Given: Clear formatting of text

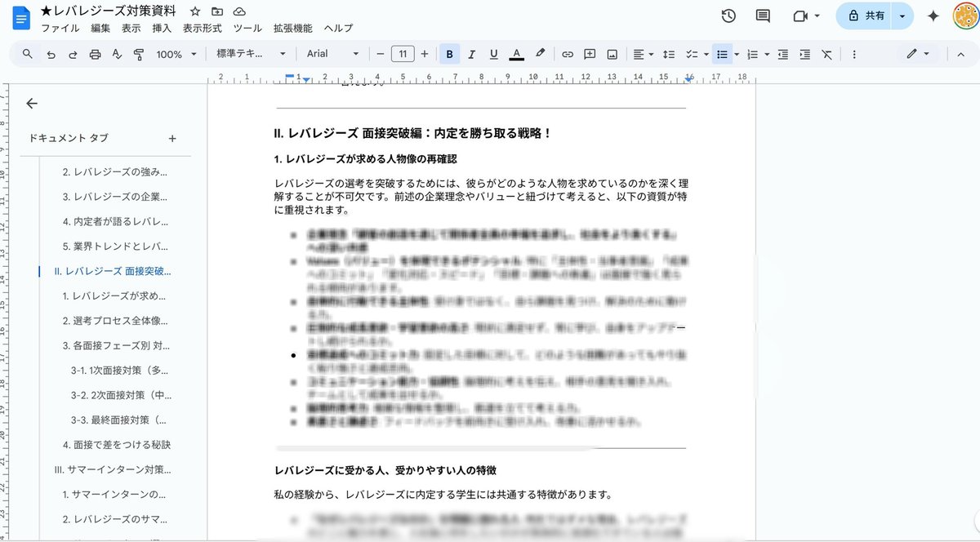Looking at the screenshot, I should tap(826, 54).
